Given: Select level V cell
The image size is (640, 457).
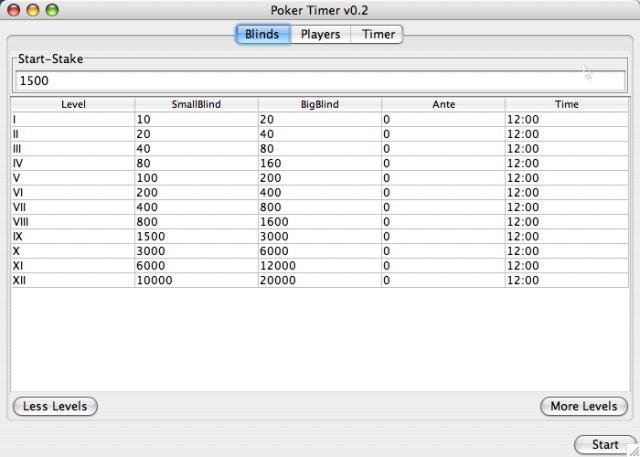Looking at the screenshot, I should coord(73,178).
